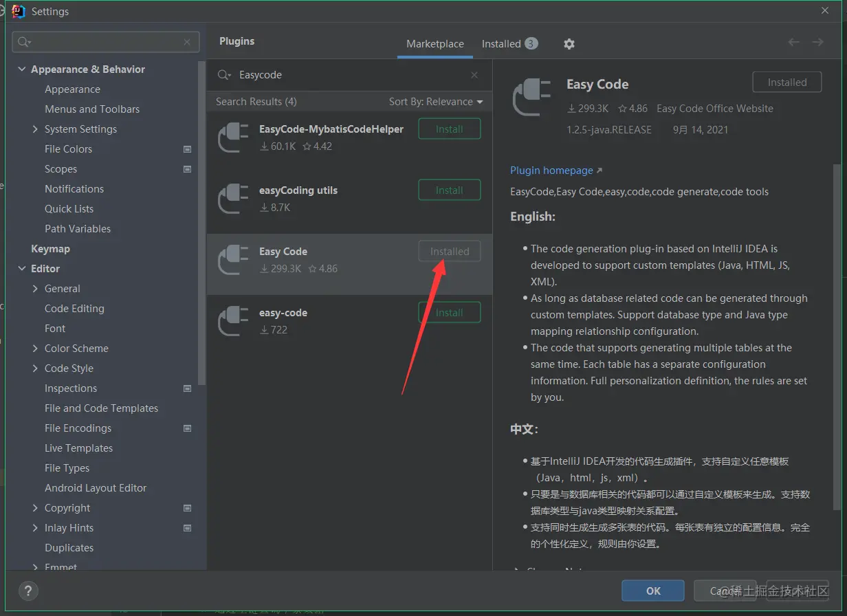Click the Copyright project-level icon
This screenshot has width=847, height=616.
pyautogui.click(x=188, y=508)
